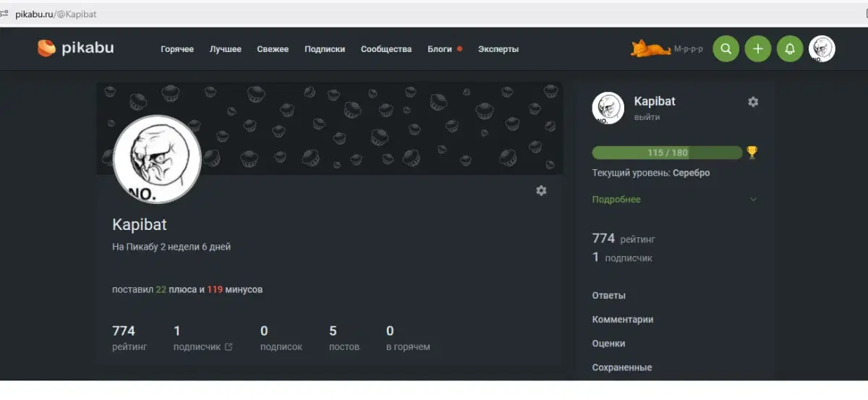Click the 0 подписок stat

(281, 339)
